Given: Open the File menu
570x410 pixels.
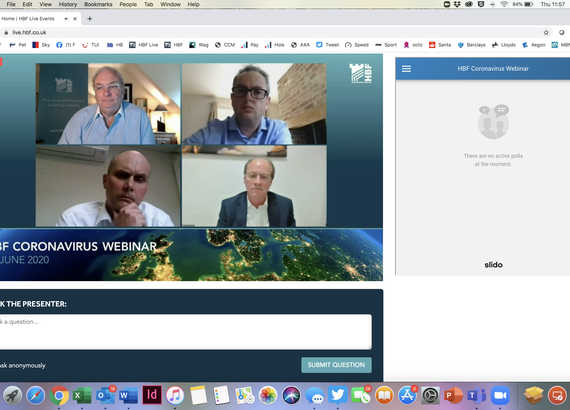Looking at the screenshot, I should pyautogui.click(x=11, y=4).
